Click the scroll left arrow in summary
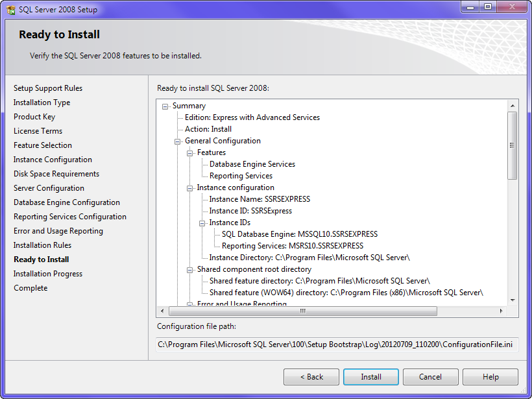The width and height of the screenshot is (532, 399). (162, 311)
